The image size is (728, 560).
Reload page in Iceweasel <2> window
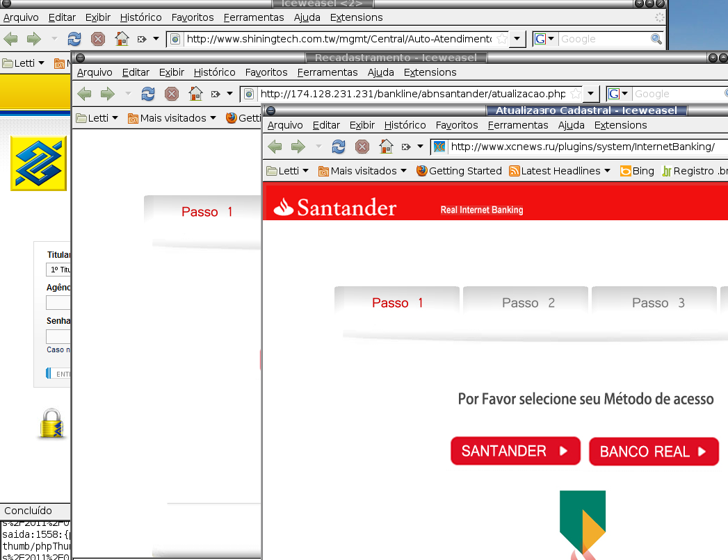tap(74, 39)
